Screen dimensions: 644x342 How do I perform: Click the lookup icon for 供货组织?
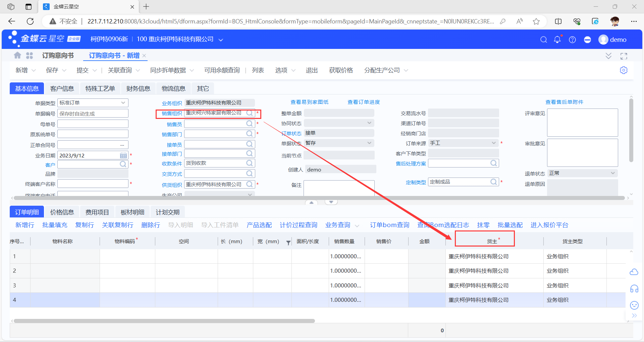point(250,184)
